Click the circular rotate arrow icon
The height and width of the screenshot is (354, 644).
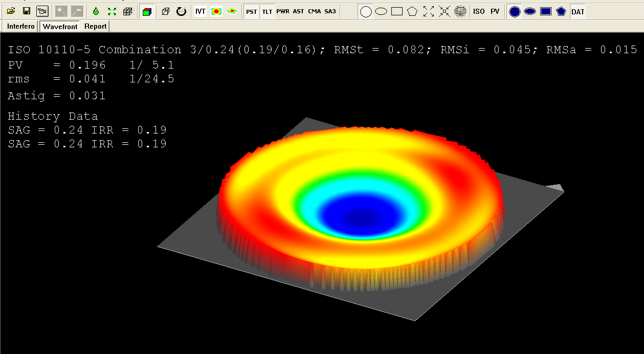(181, 11)
